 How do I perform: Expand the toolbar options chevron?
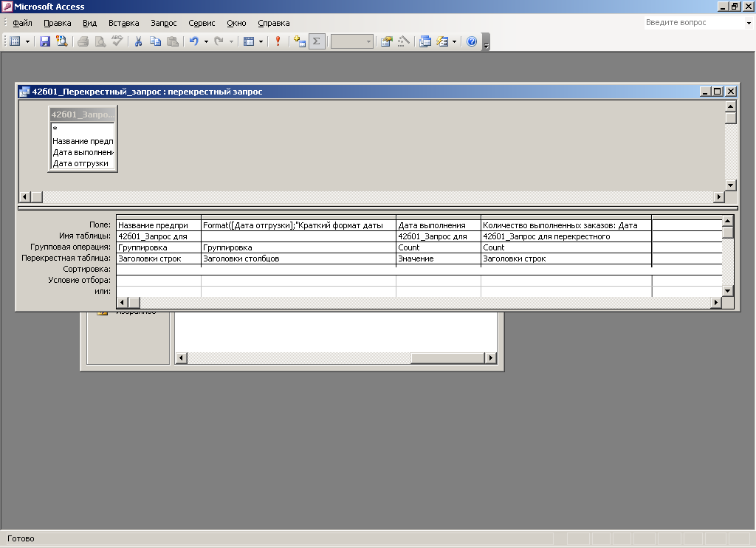click(486, 42)
